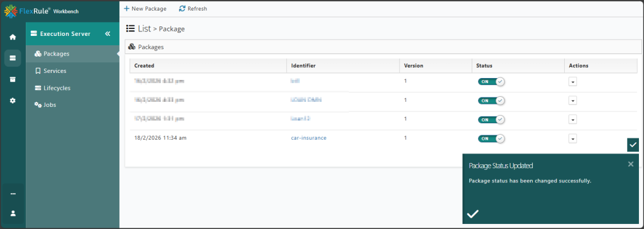Open the more options ellipsis icon

point(13,194)
